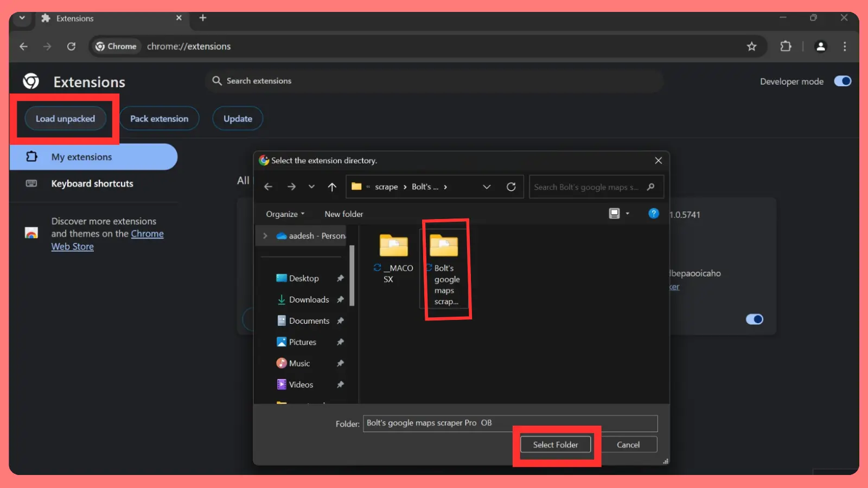Click the blue Help icon in dialog

point(653,214)
